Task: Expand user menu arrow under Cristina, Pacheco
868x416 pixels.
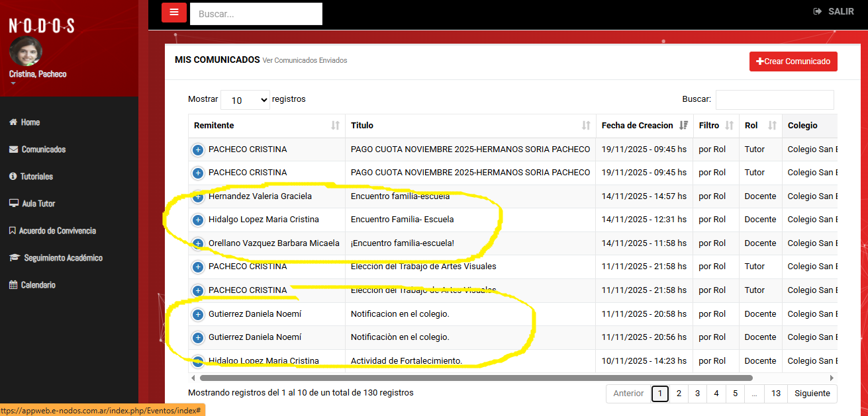Action: pyautogui.click(x=13, y=84)
